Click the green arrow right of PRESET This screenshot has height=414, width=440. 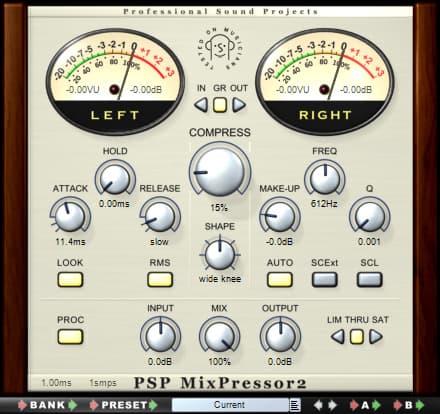[x=153, y=405]
